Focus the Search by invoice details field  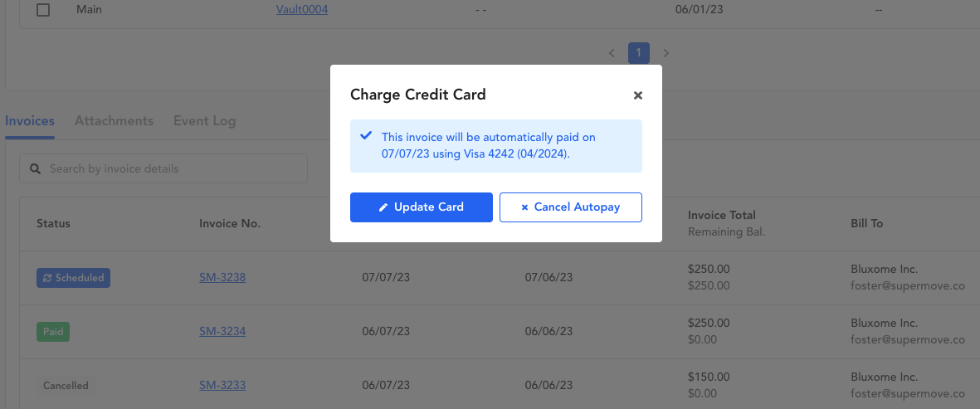point(163,168)
